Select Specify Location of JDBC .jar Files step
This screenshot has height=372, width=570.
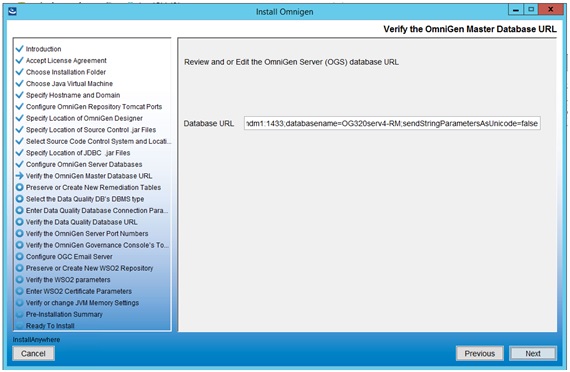(78, 153)
